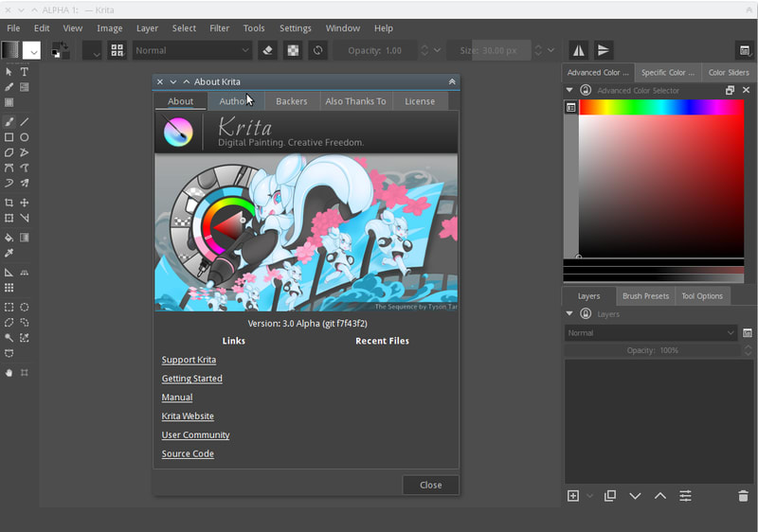Increase the Opacity spinbox value
Screen dimensions: 758x532
[424, 46]
